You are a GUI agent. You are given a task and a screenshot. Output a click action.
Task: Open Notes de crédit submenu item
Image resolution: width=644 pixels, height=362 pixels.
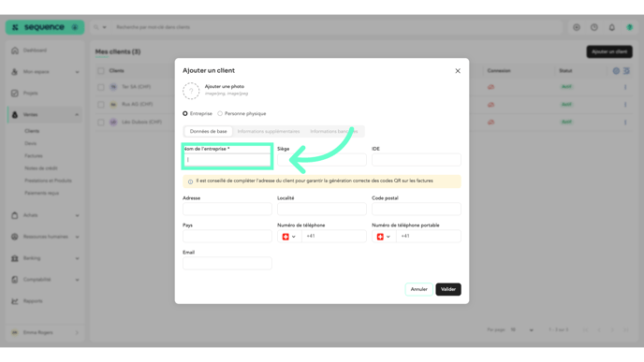41,168
